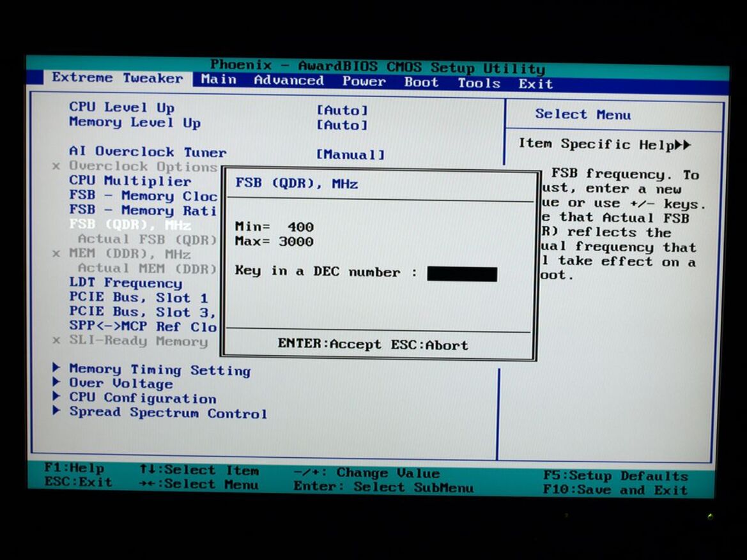Image resolution: width=747 pixels, height=560 pixels.
Task: Expand Over Voltage submenu arrow
Action: (56, 381)
